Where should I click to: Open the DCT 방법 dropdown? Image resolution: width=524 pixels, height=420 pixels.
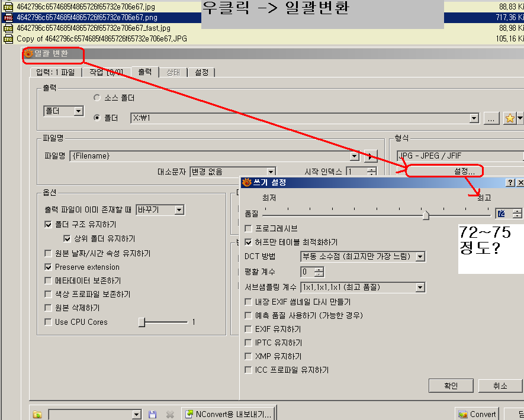(x=420, y=256)
